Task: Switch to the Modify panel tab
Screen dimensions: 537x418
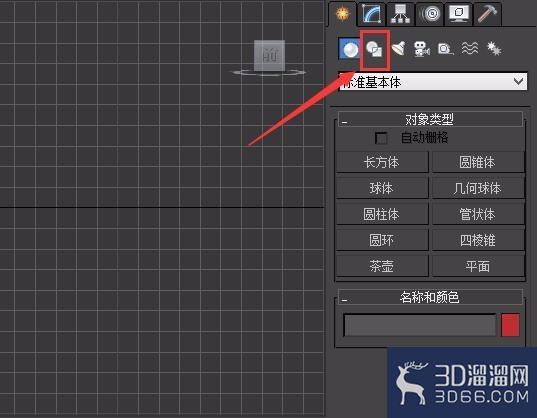Action: (372, 14)
